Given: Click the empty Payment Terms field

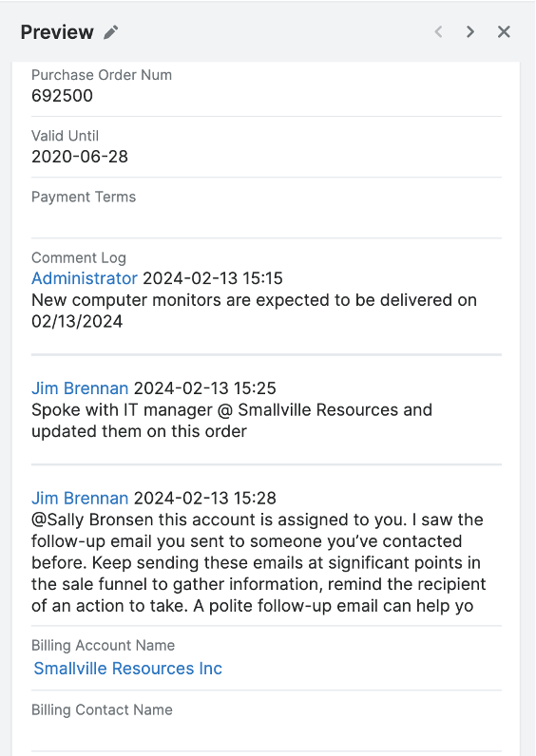Looking at the screenshot, I should [x=266, y=218].
